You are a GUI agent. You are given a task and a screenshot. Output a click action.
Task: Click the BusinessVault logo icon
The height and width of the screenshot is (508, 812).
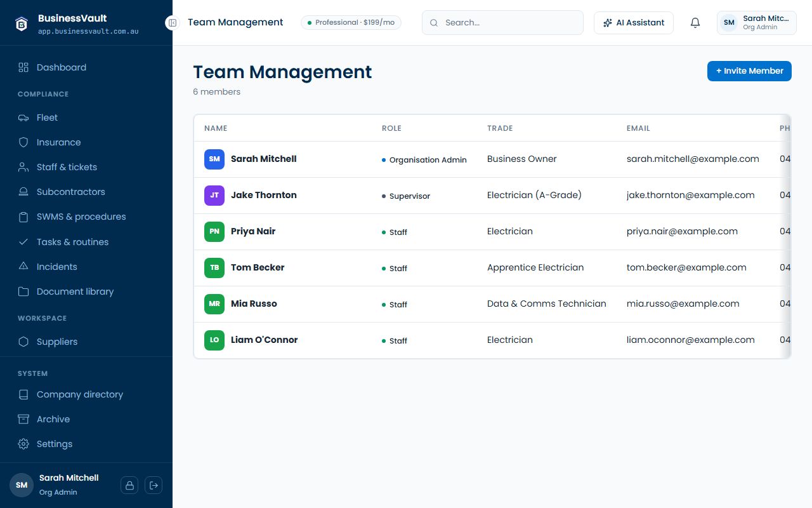pyautogui.click(x=22, y=23)
